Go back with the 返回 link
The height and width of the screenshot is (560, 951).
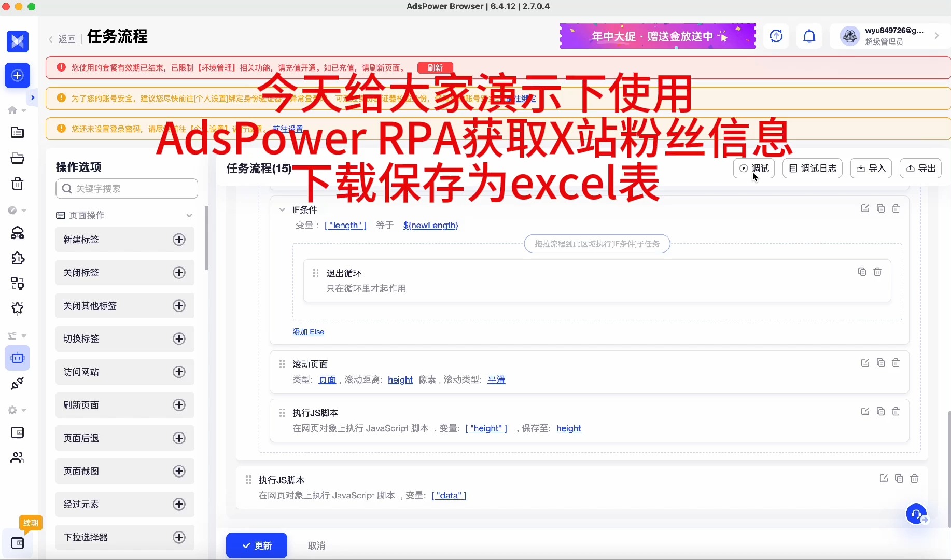(x=62, y=39)
